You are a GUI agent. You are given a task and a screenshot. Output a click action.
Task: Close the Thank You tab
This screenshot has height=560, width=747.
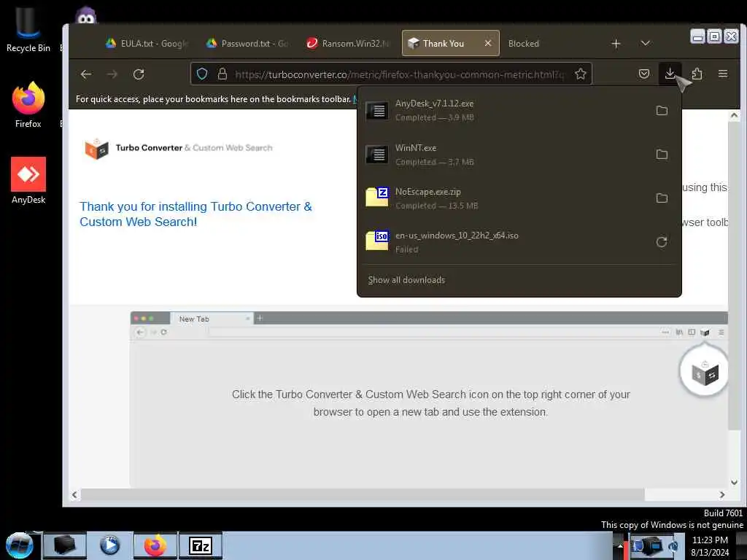pyautogui.click(x=488, y=43)
